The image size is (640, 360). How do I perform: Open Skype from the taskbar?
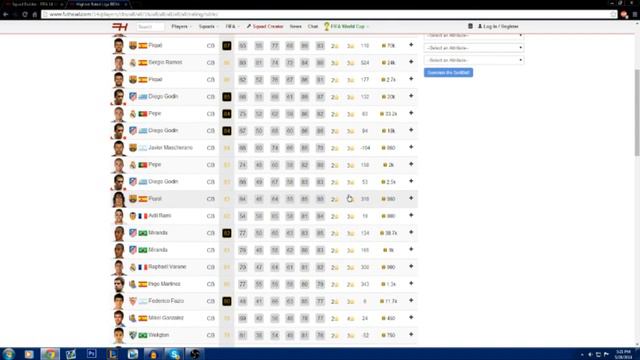click(x=174, y=353)
